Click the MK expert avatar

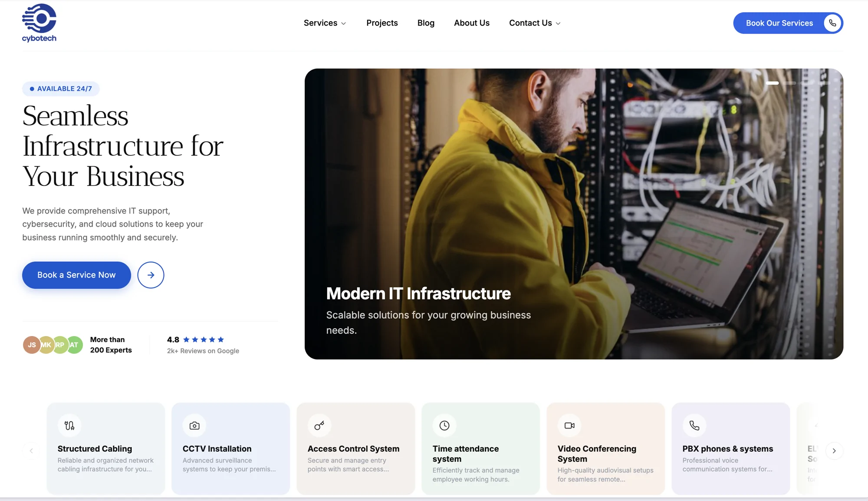(x=46, y=345)
